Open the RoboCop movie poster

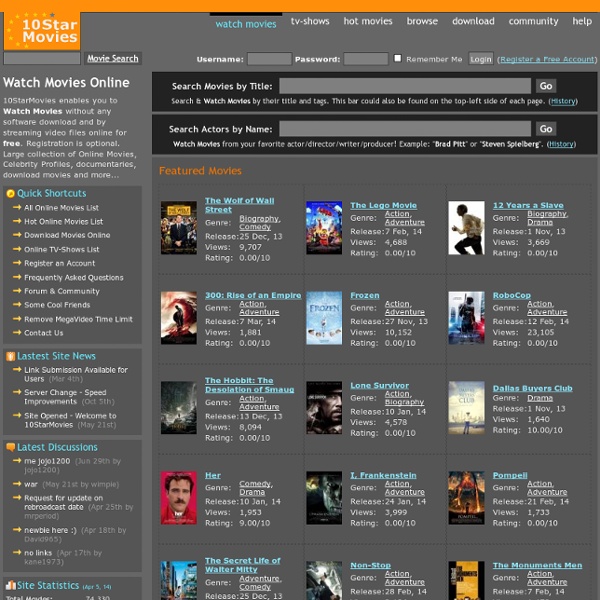pos(466,318)
